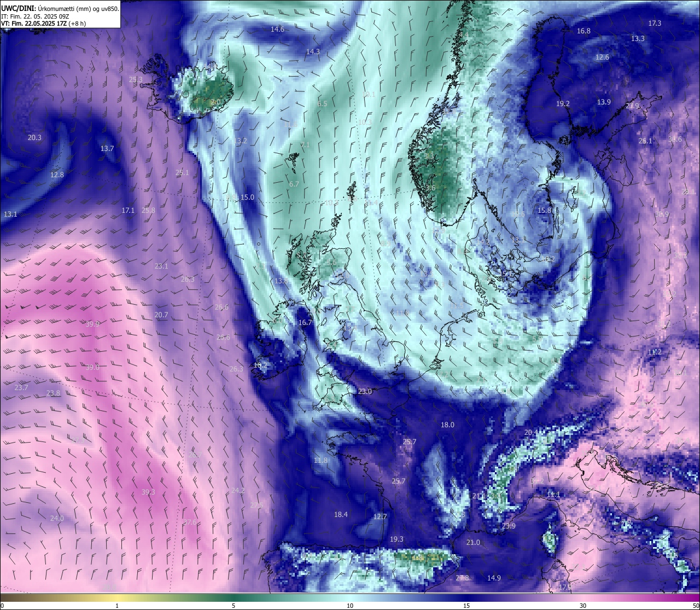
Task: Select the 20.4 value label
Action: (x=530, y=432)
